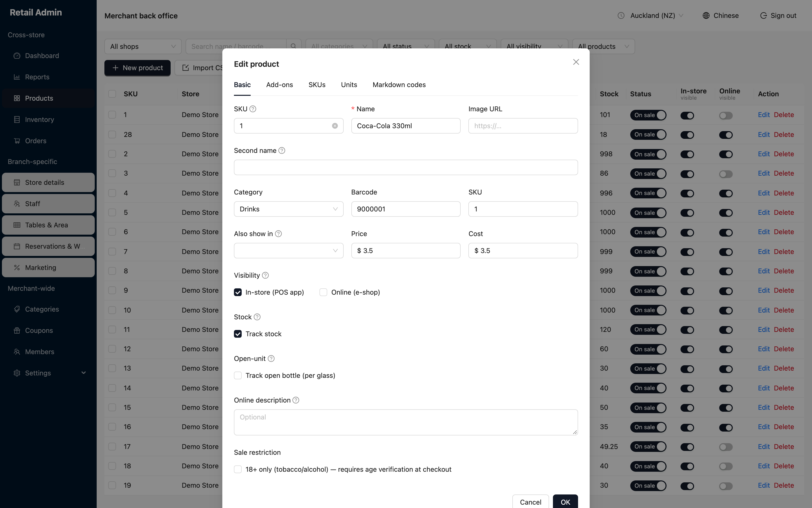Open Marketing percent icon
The width and height of the screenshot is (812, 508).
point(17,268)
